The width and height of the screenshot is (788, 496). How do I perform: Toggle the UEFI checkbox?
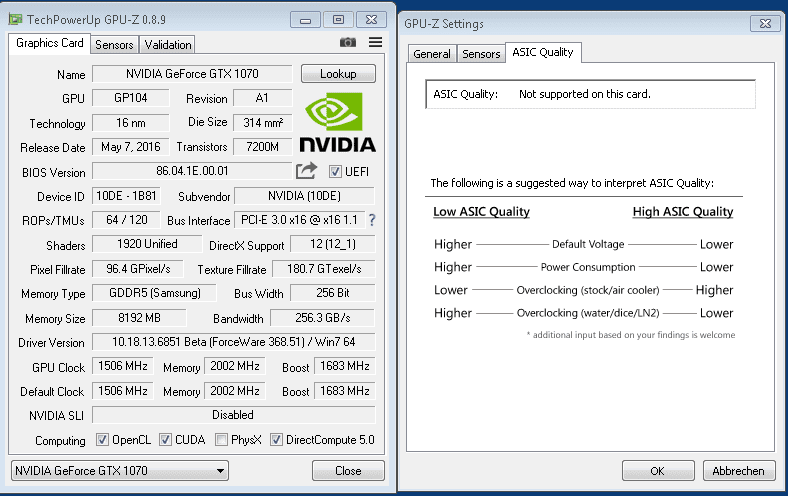point(335,172)
